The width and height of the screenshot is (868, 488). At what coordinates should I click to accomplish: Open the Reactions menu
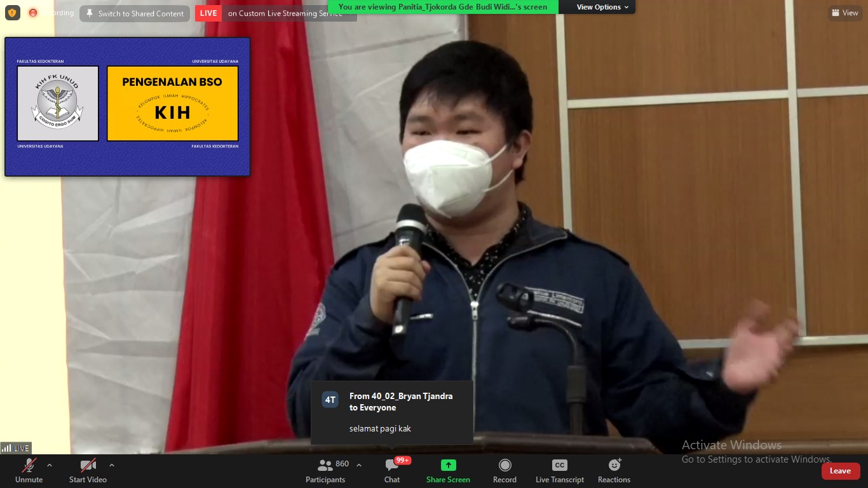pyautogui.click(x=614, y=471)
